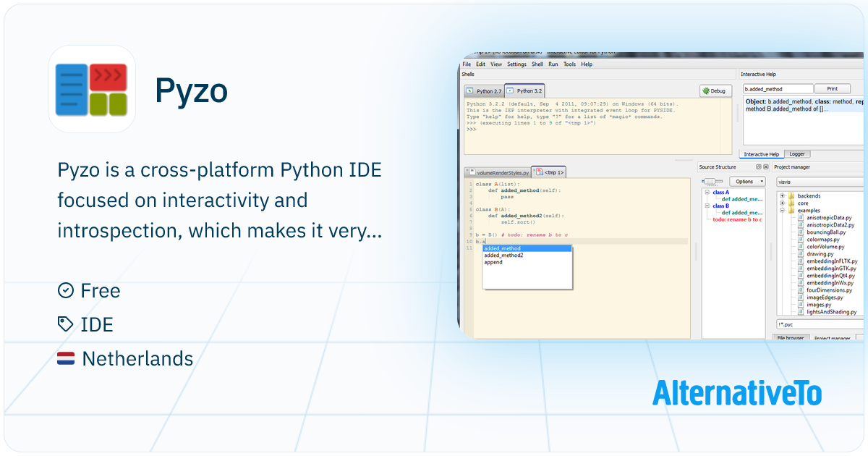Adjust the Source Structure level slider
The width and height of the screenshot is (868, 456).
click(x=713, y=182)
